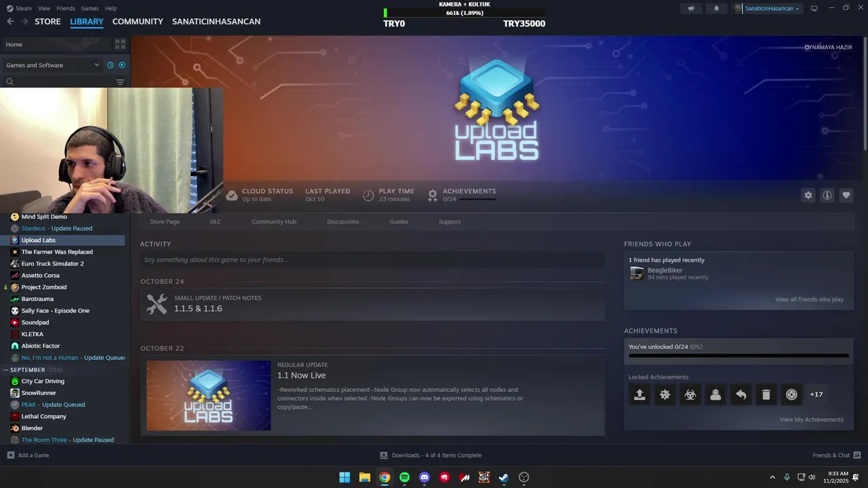The width and height of the screenshot is (868, 488).
Task: Open Spotify from the taskbar
Action: [404, 477]
